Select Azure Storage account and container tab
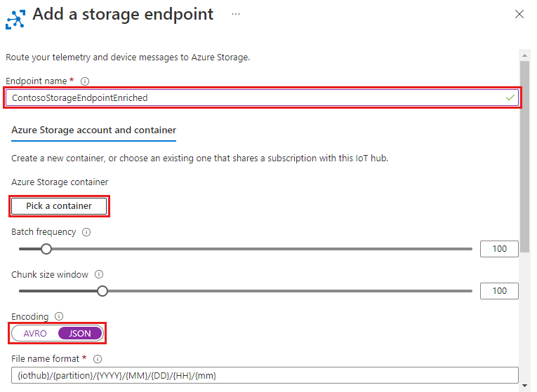The width and height of the screenshot is (537, 392). (93, 130)
